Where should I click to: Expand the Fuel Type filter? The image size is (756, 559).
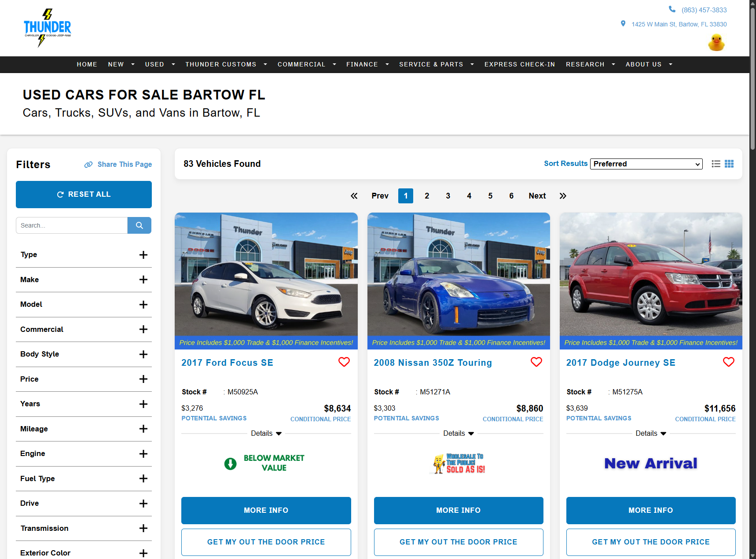(x=84, y=478)
